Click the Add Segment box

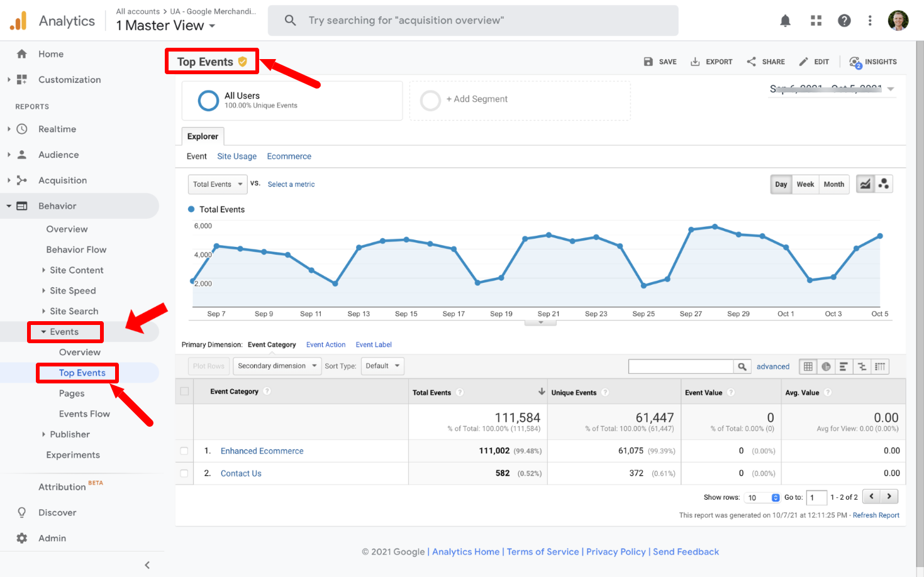click(520, 101)
